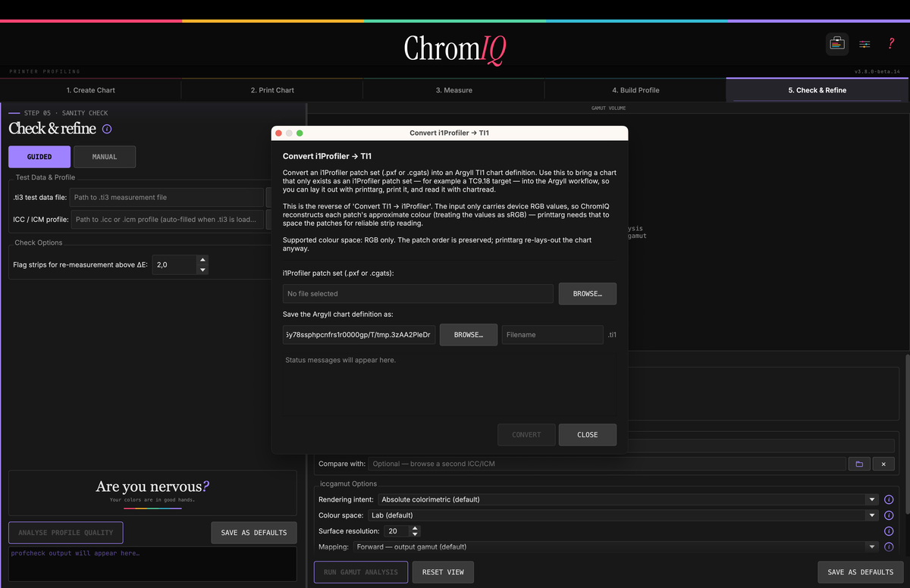
Task: Show info about Colour space option
Action: (x=889, y=515)
